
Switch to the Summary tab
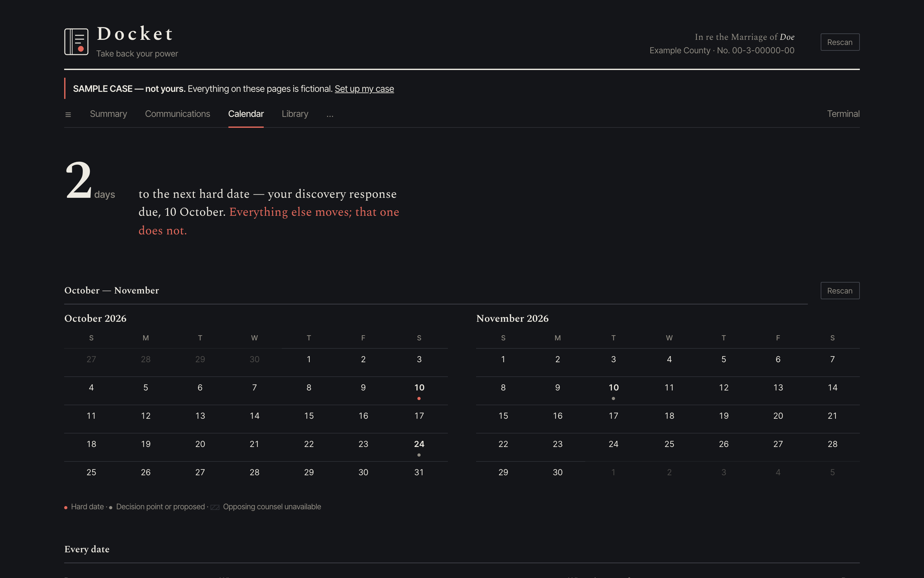point(108,114)
